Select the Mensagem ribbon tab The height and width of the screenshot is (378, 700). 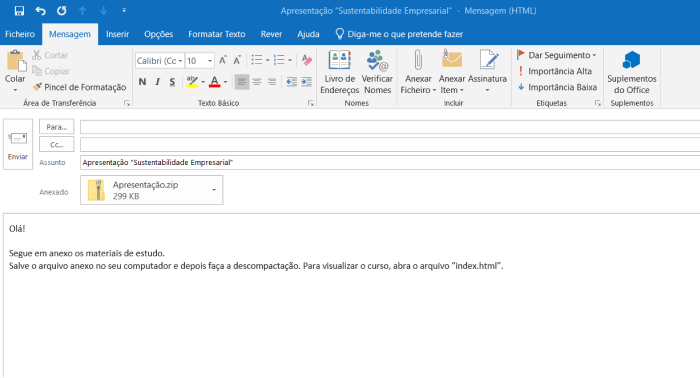(70, 34)
